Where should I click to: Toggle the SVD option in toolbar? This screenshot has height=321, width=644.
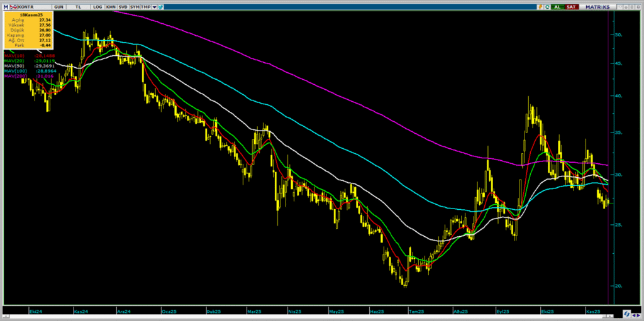click(123, 6)
